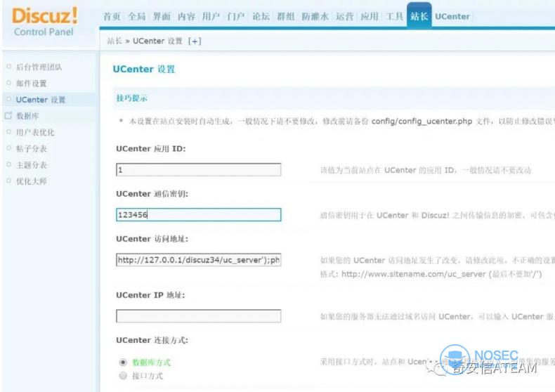The image size is (555, 392).
Task: Click the new-window icon beside 数据库
Action: click(8, 115)
